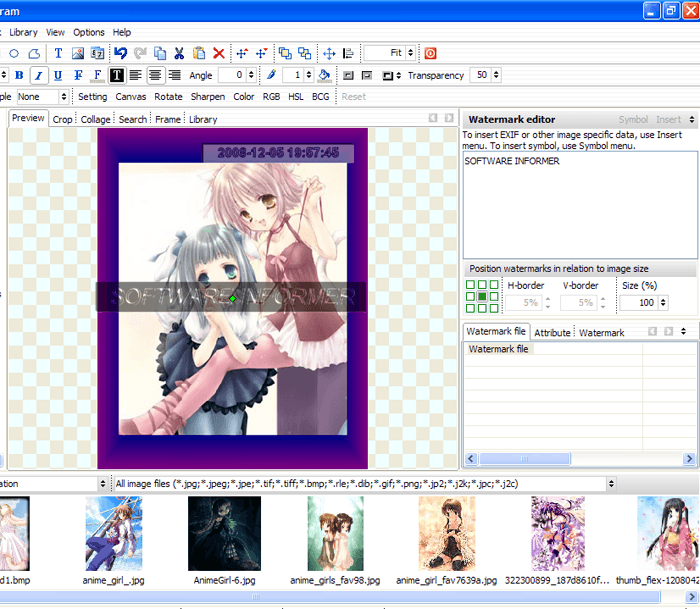Screen dimensions: 700x609
Task: Click move-down crosshair icon with down arrow
Action: tap(262, 54)
